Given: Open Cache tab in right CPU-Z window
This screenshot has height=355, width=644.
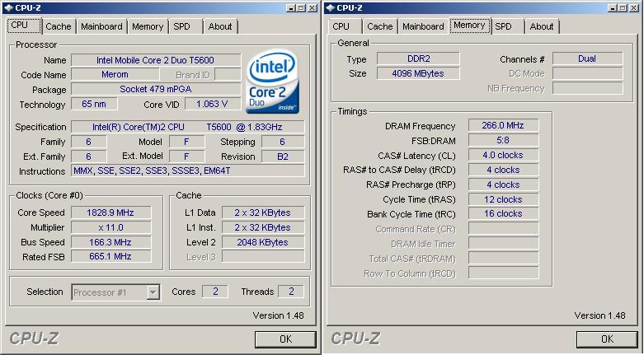Looking at the screenshot, I should (x=380, y=26).
